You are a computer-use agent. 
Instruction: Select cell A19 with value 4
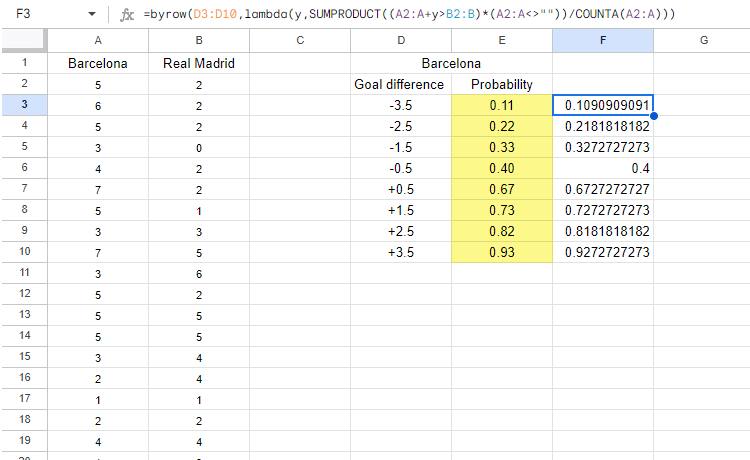pyautogui.click(x=98, y=442)
